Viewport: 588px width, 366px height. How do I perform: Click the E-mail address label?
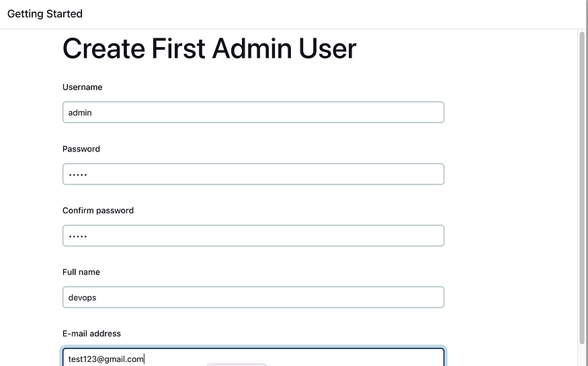point(91,334)
